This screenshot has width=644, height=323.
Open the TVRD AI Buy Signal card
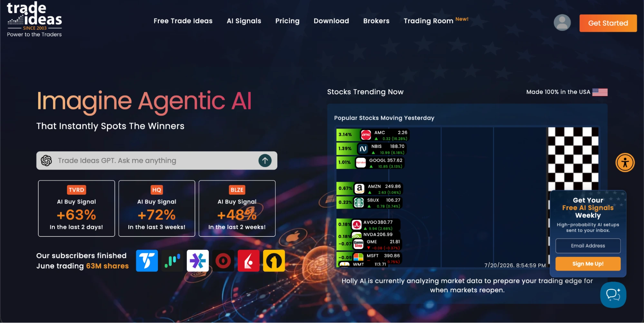76,208
